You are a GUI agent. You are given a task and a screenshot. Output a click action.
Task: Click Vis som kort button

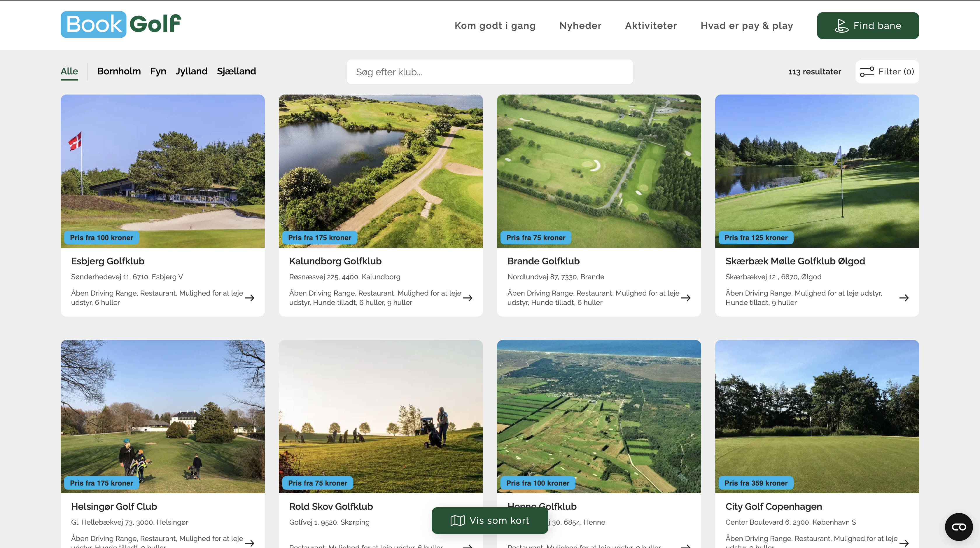click(x=490, y=520)
